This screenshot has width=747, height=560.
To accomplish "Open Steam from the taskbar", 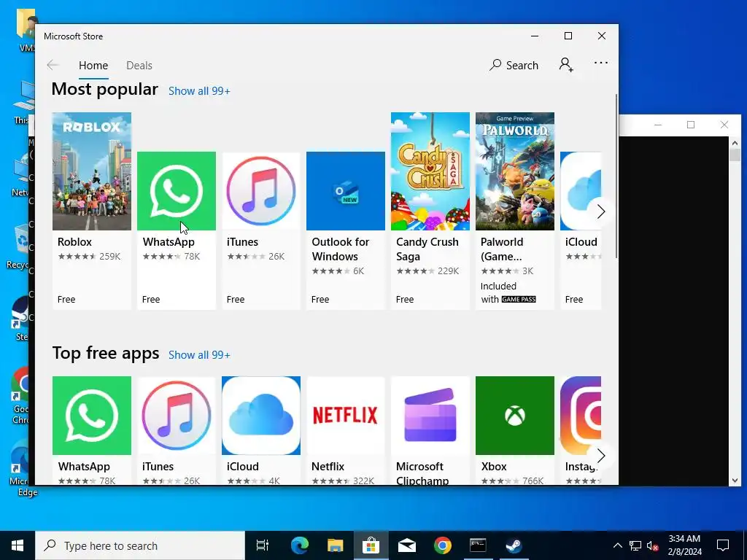I will (x=514, y=545).
